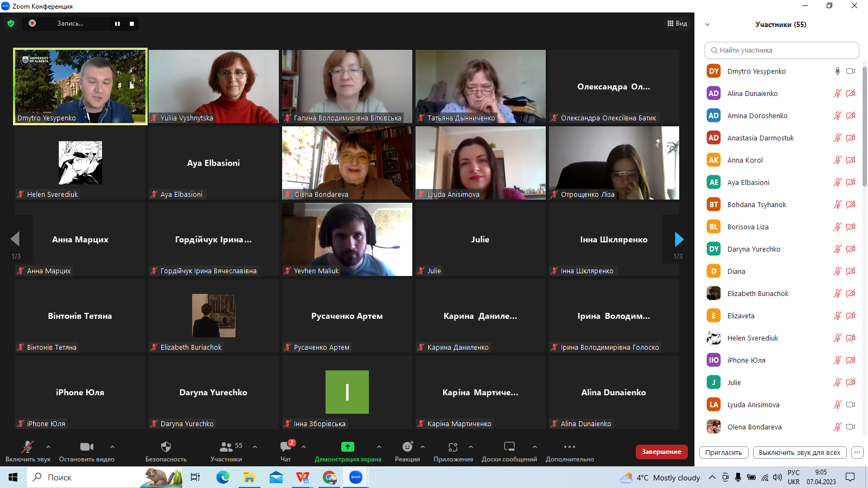Open the Chat panel icon

286,447
